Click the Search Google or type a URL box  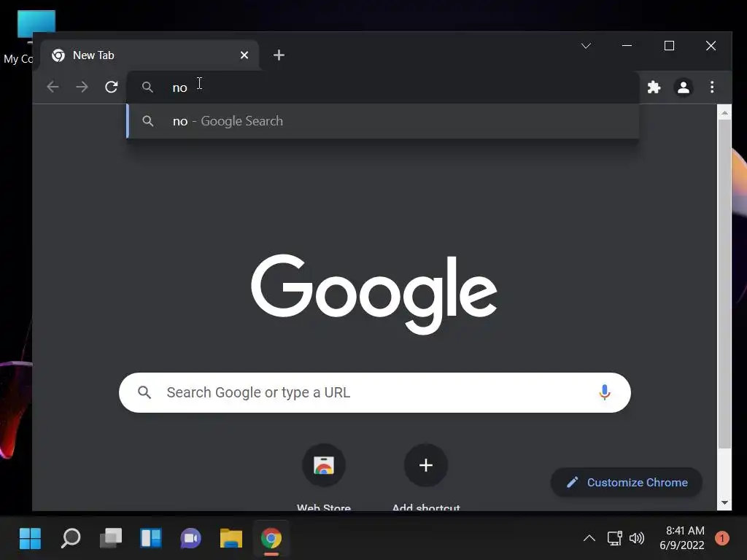(x=374, y=392)
